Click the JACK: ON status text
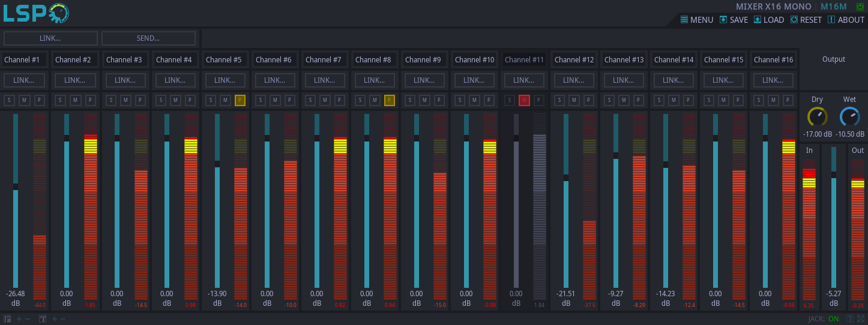Screen dimensions: 868x325 point(824,319)
